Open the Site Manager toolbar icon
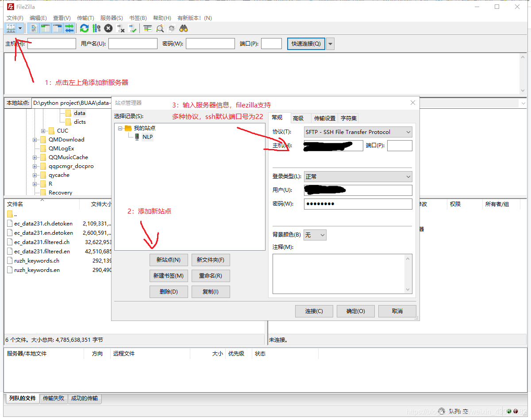The width and height of the screenshot is (531, 420). pyautogui.click(x=11, y=28)
